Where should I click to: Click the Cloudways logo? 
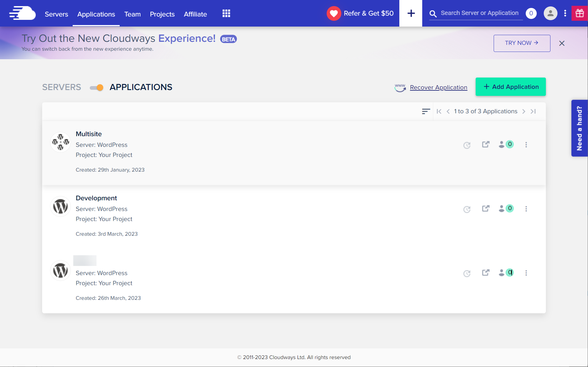coord(22,13)
